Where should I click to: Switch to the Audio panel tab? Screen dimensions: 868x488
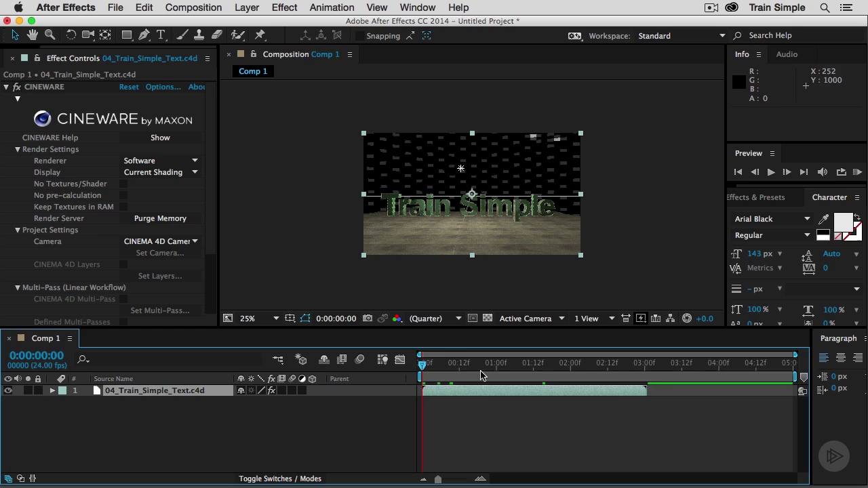tap(787, 54)
